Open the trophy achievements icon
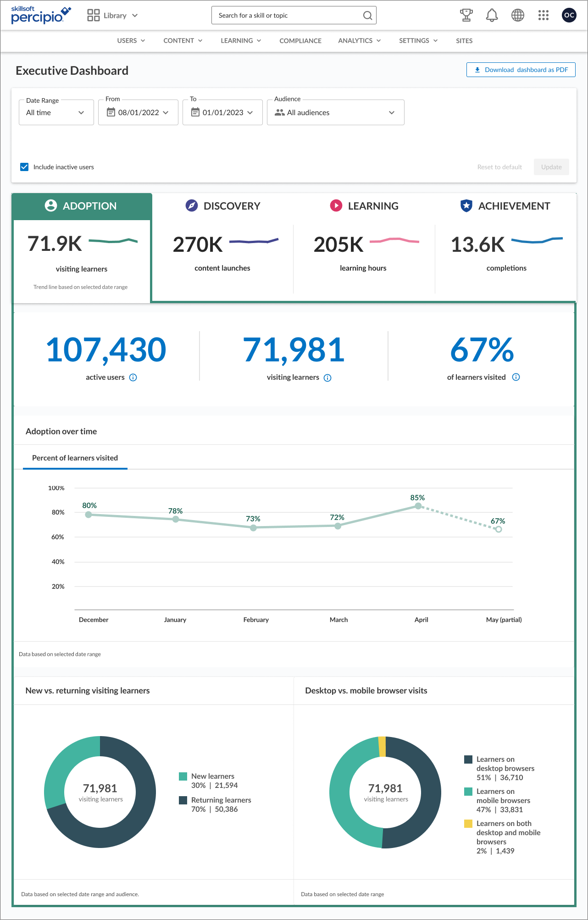588x920 pixels. [466, 15]
